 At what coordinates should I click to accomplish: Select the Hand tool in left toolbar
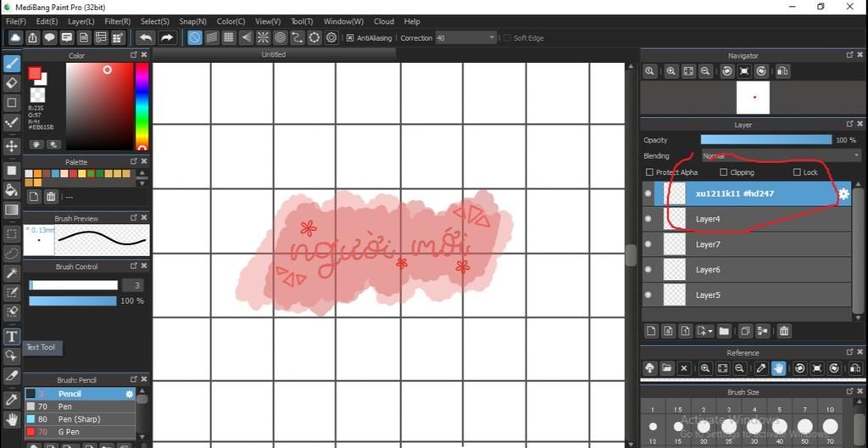point(12,419)
